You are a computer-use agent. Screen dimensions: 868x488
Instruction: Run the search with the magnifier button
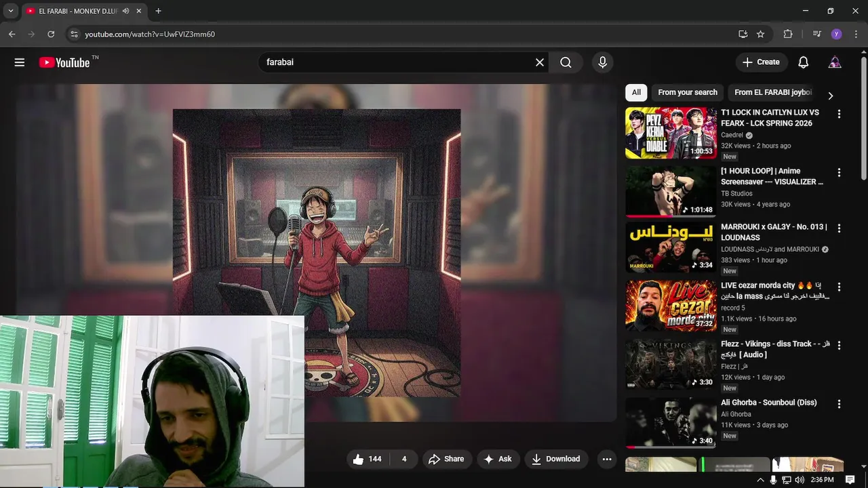[x=566, y=62]
